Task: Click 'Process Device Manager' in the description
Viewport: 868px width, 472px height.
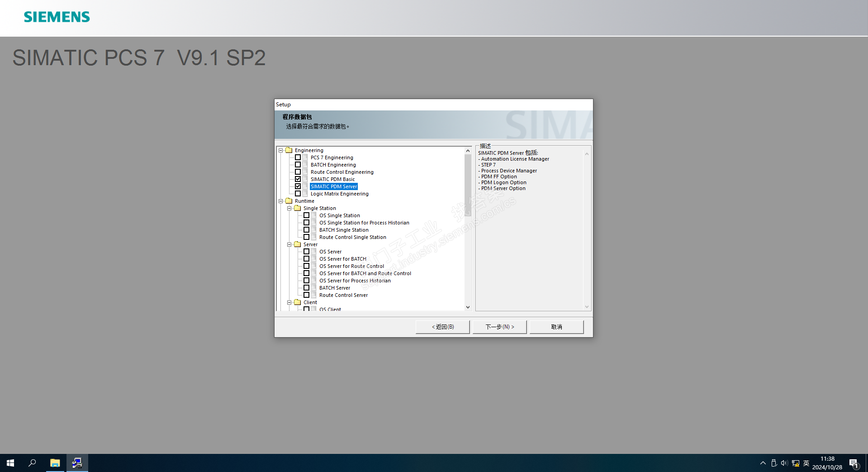Action: click(x=509, y=171)
